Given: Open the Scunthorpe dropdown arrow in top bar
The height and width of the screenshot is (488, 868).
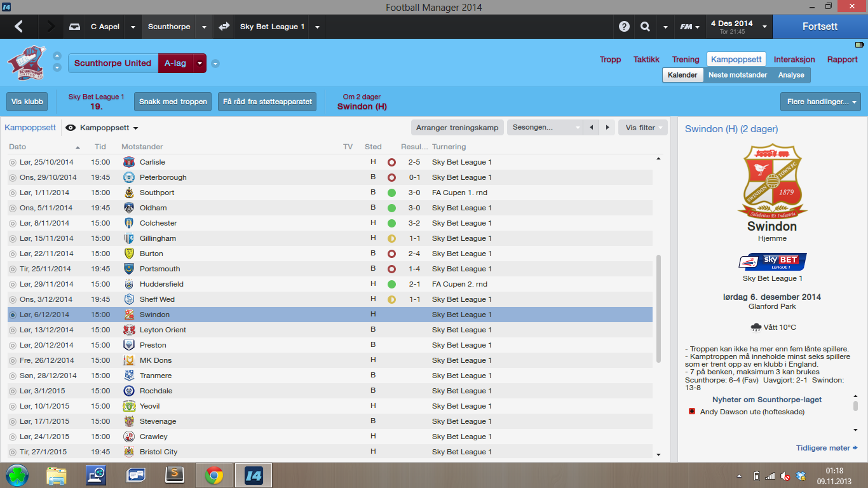Looking at the screenshot, I should tap(204, 27).
